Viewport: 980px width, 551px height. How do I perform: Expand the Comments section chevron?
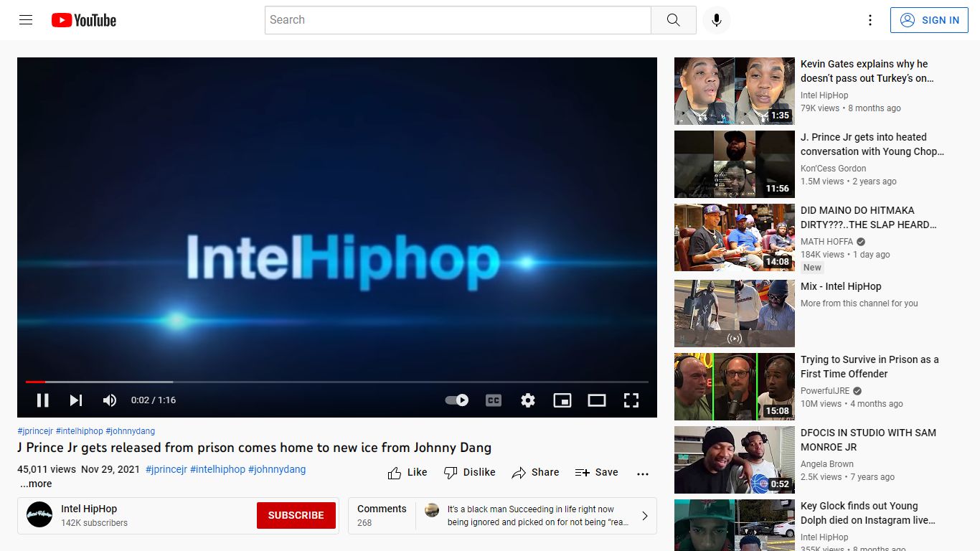click(x=644, y=515)
